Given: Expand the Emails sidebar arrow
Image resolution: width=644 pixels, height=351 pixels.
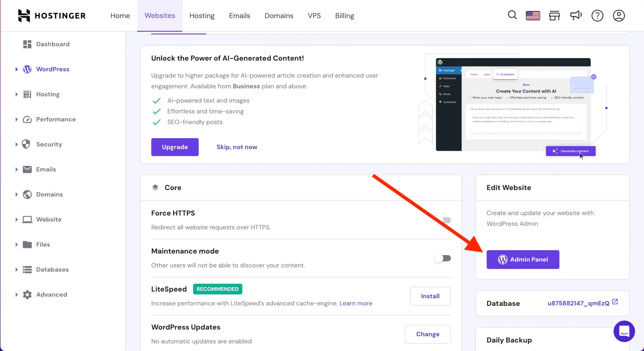Looking at the screenshot, I should (17, 169).
